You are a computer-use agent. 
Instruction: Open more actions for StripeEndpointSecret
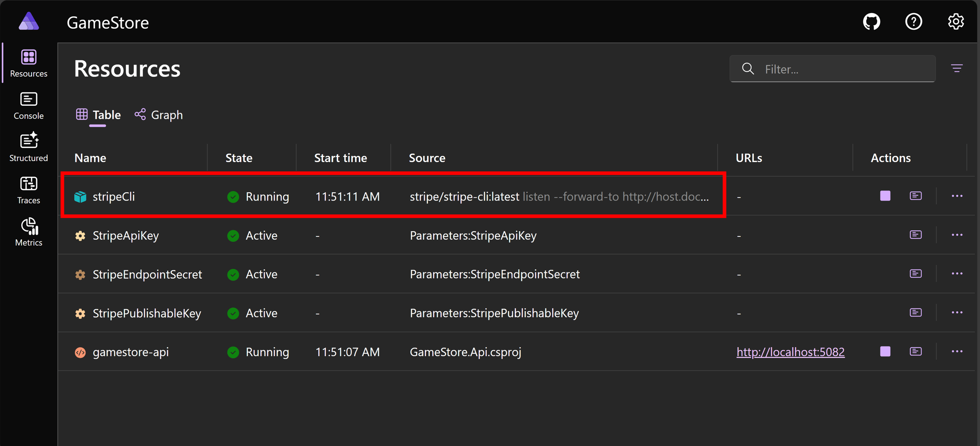(x=957, y=274)
